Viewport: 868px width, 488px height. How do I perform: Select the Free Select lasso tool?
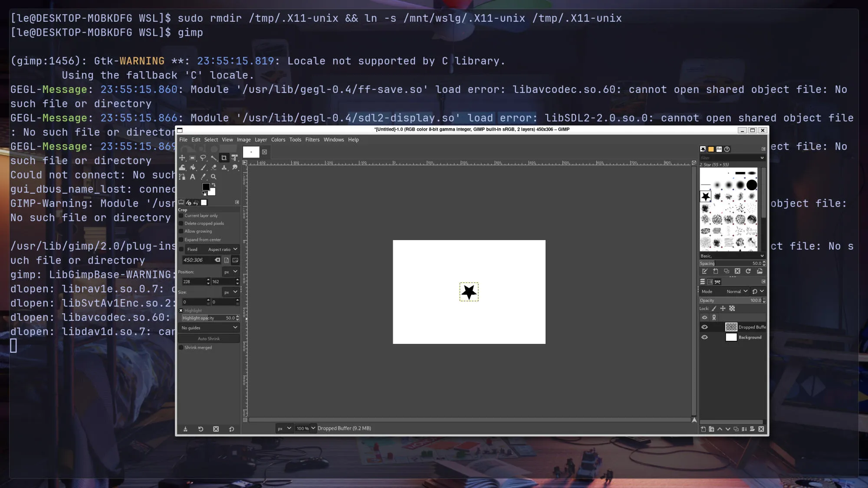pos(203,158)
